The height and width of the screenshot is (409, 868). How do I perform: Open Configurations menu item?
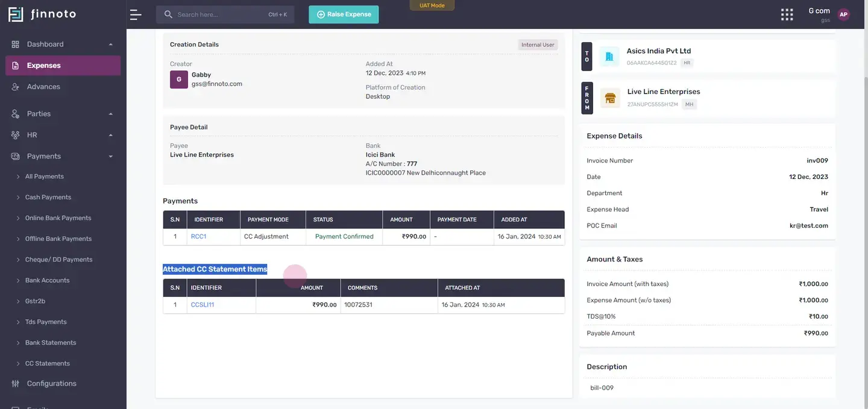[x=52, y=384]
